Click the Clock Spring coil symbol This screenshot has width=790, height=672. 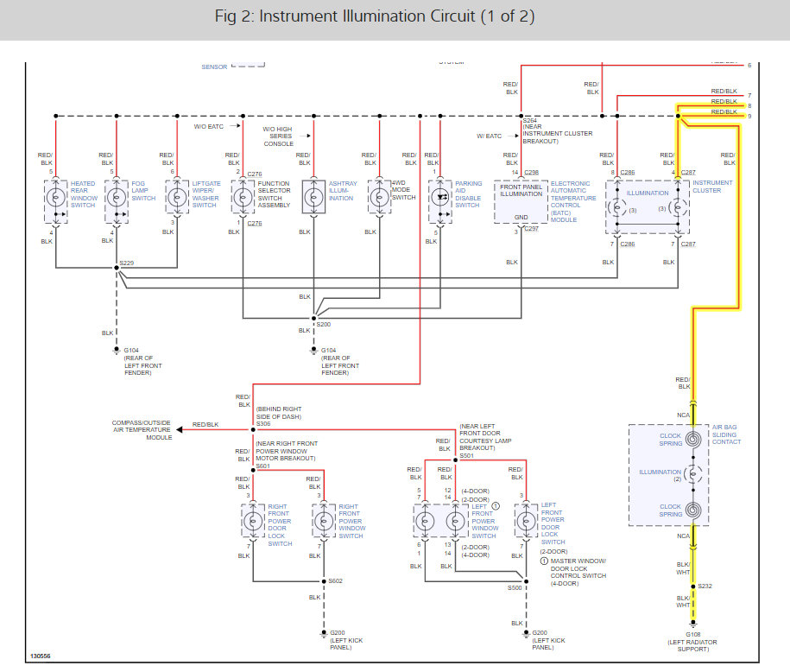(x=693, y=439)
